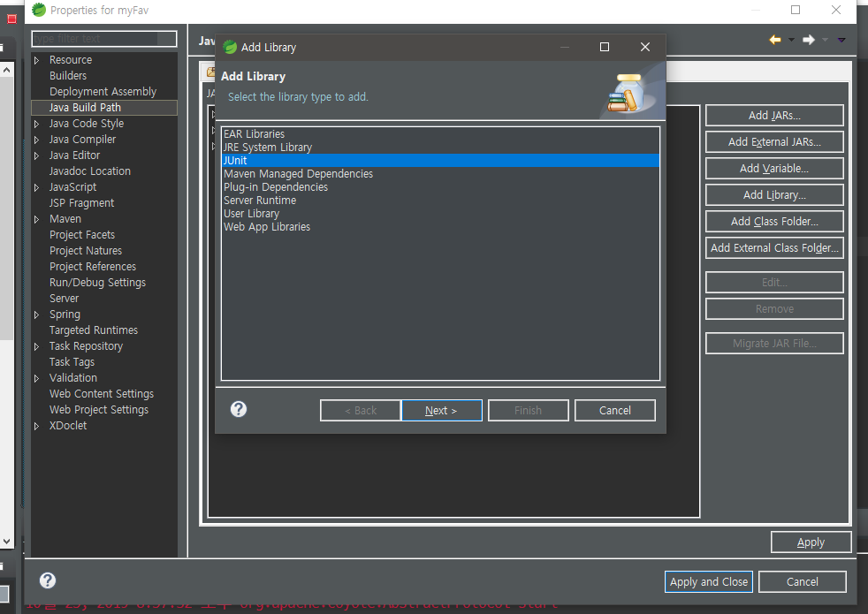Click the Apply button
The height and width of the screenshot is (614, 868).
click(811, 542)
